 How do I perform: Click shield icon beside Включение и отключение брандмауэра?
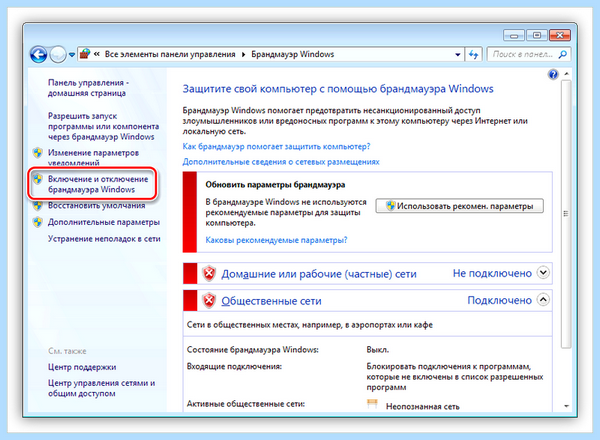[x=38, y=179]
